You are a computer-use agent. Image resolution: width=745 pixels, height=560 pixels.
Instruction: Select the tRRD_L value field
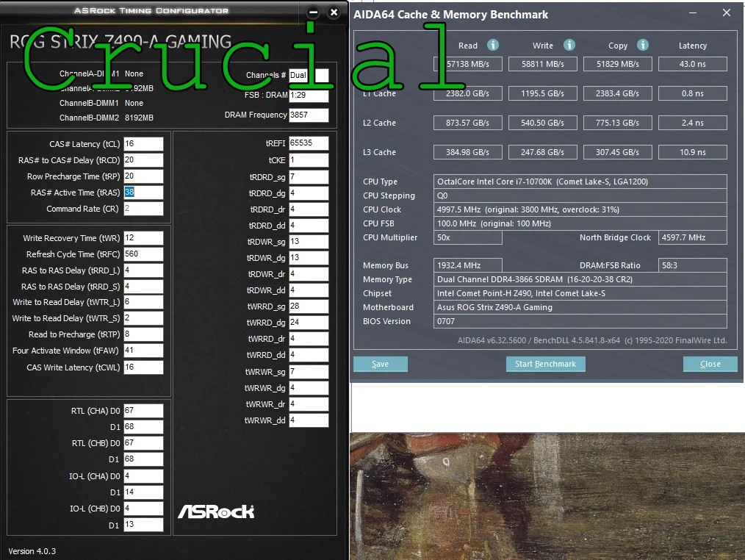tap(143, 270)
